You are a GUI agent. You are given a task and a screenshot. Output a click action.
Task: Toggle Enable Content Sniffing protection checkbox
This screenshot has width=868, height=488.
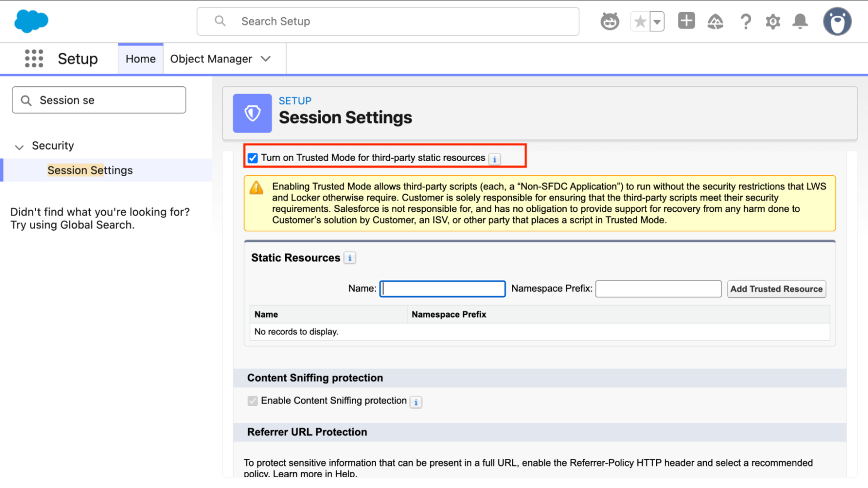(253, 401)
